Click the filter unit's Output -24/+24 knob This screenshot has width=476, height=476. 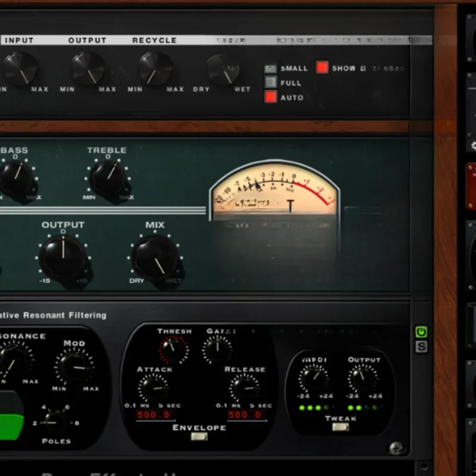coord(363,378)
